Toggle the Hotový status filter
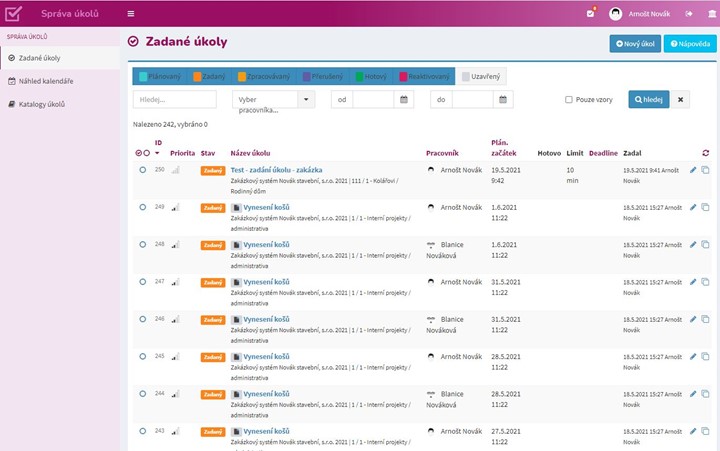Image resolution: width=720 pixels, height=451 pixels. 371,77
